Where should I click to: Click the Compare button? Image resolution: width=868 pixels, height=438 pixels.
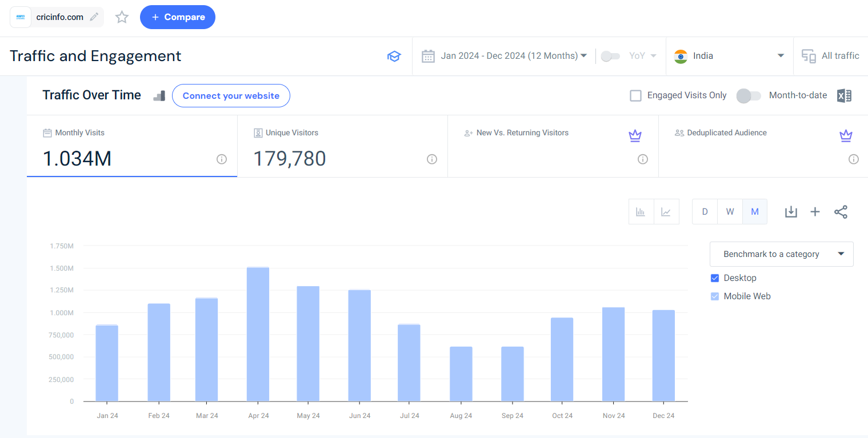pos(178,17)
